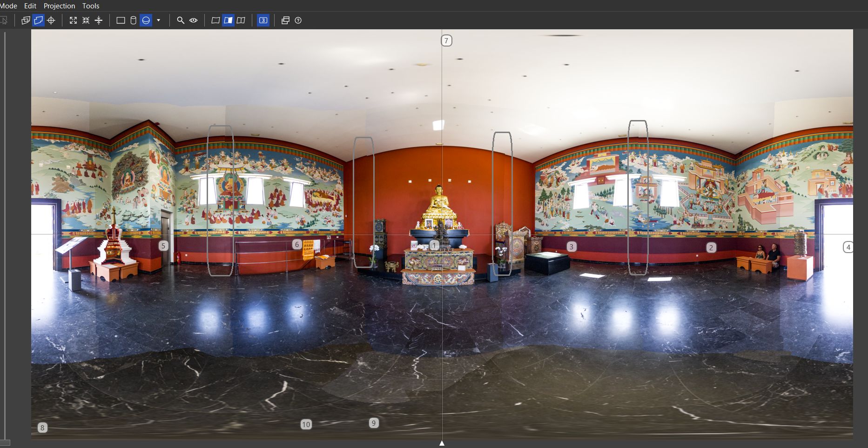Viewport: 868px width, 448px height.
Task: Open the Mode menu
Action: coord(8,6)
